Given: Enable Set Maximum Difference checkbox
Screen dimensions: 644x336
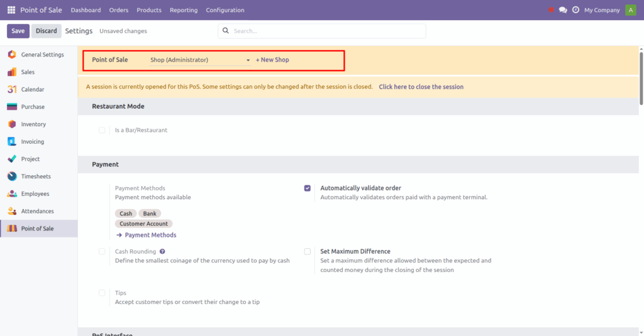Looking at the screenshot, I should point(308,251).
